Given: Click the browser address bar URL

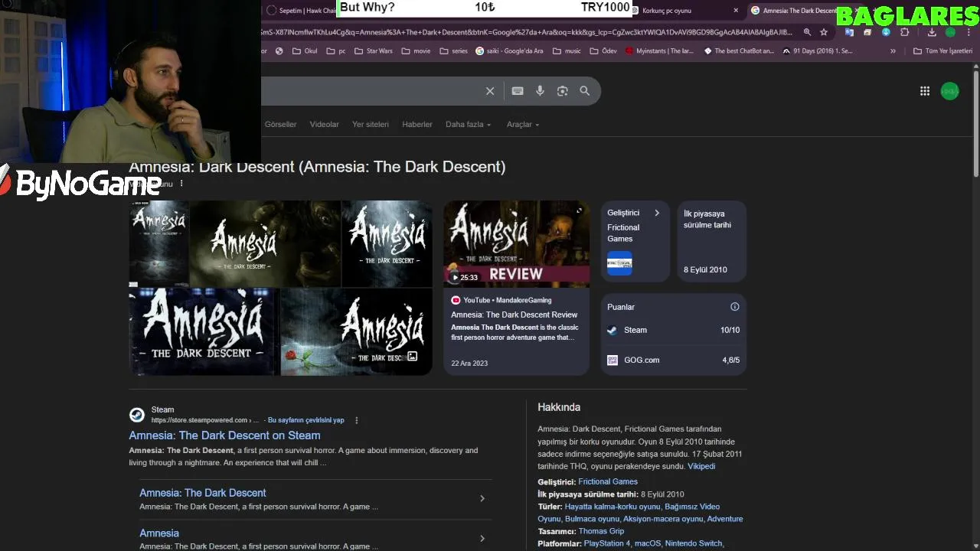Looking at the screenshot, I should click(x=527, y=32).
